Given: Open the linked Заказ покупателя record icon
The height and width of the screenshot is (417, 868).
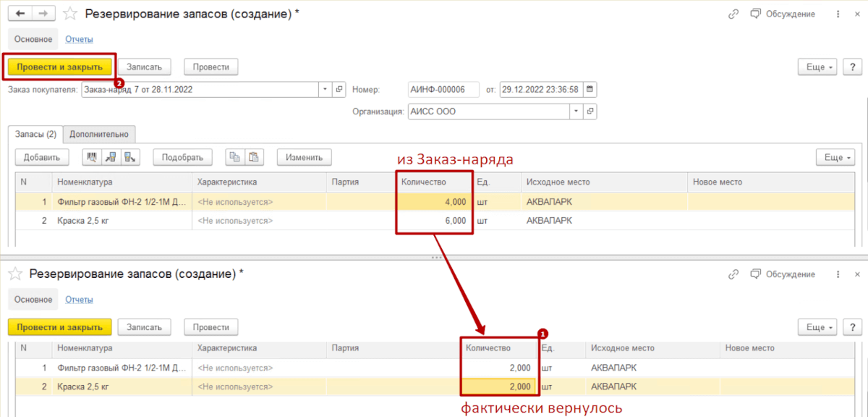Looking at the screenshot, I should tap(339, 90).
